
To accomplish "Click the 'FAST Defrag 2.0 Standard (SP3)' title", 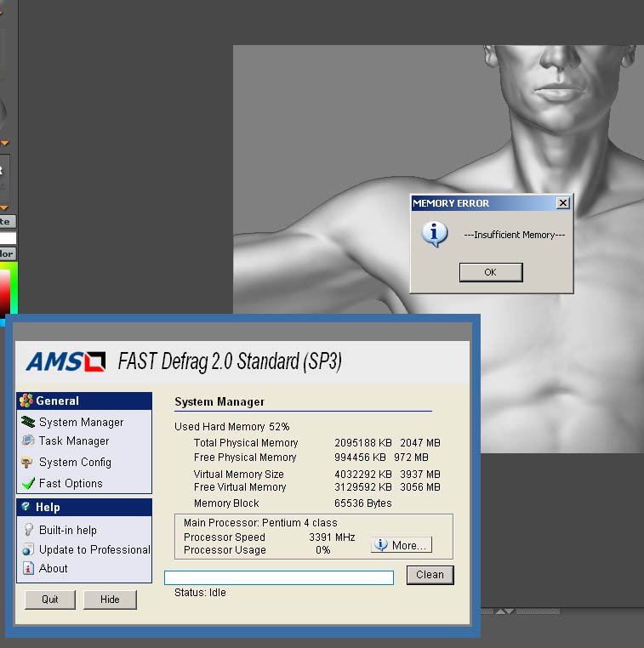I will [x=230, y=361].
